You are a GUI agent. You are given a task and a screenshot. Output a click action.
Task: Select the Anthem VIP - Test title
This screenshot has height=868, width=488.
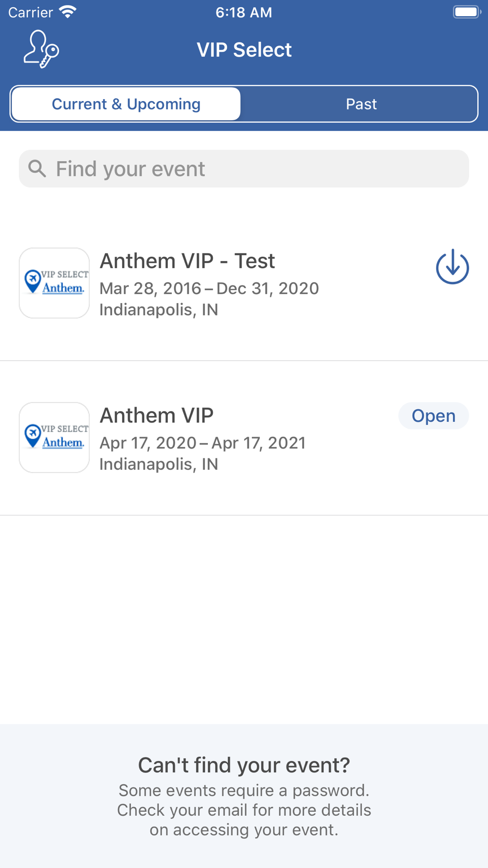[x=187, y=261]
